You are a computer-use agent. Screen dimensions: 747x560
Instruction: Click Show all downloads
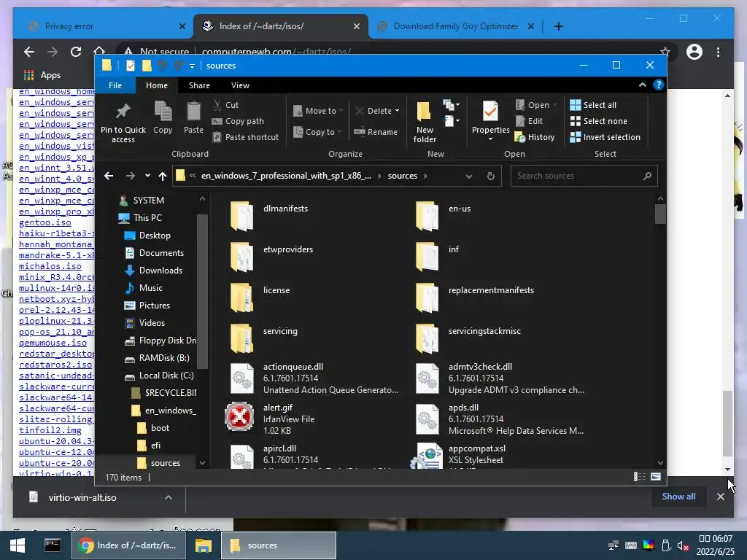(678, 496)
